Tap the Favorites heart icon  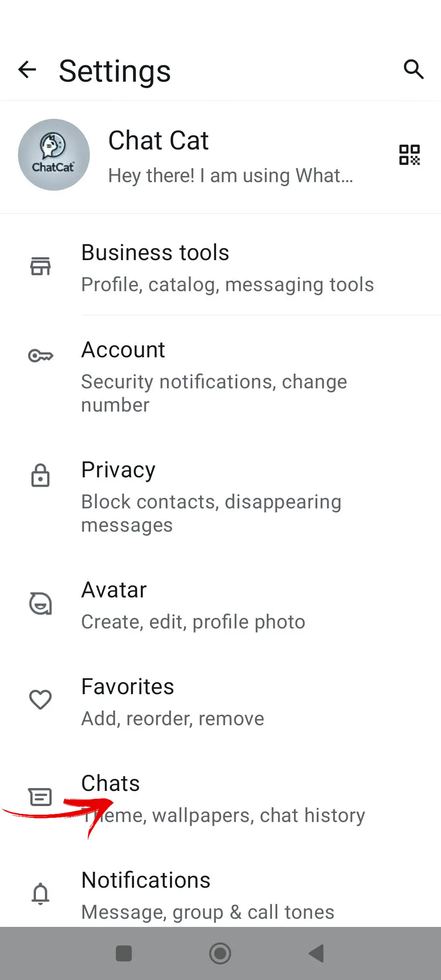click(40, 700)
